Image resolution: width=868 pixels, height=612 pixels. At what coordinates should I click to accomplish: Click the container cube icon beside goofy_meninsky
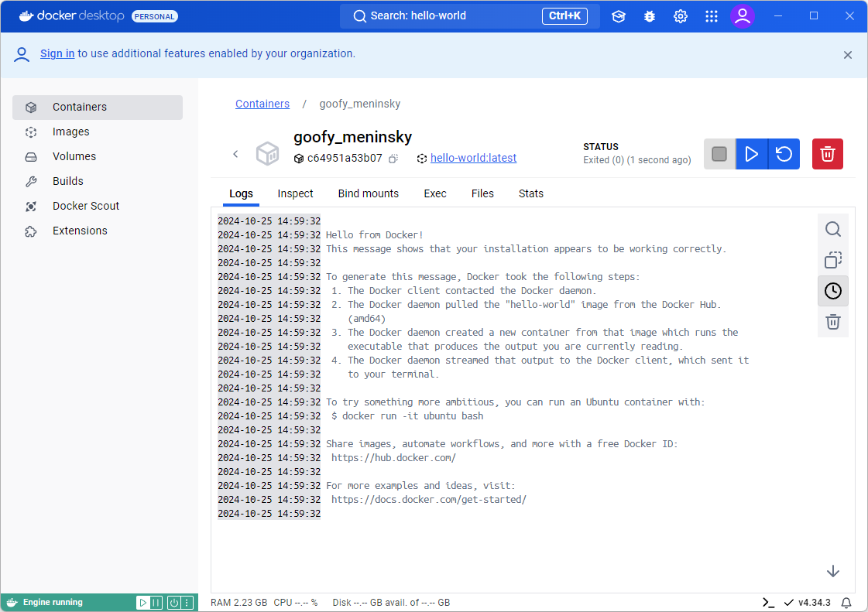click(267, 153)
